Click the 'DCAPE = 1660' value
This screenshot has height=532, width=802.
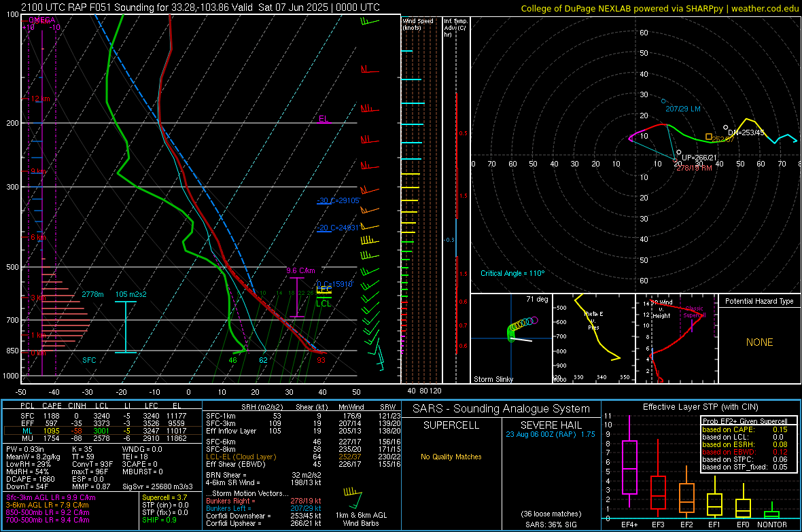click(31, 479)
